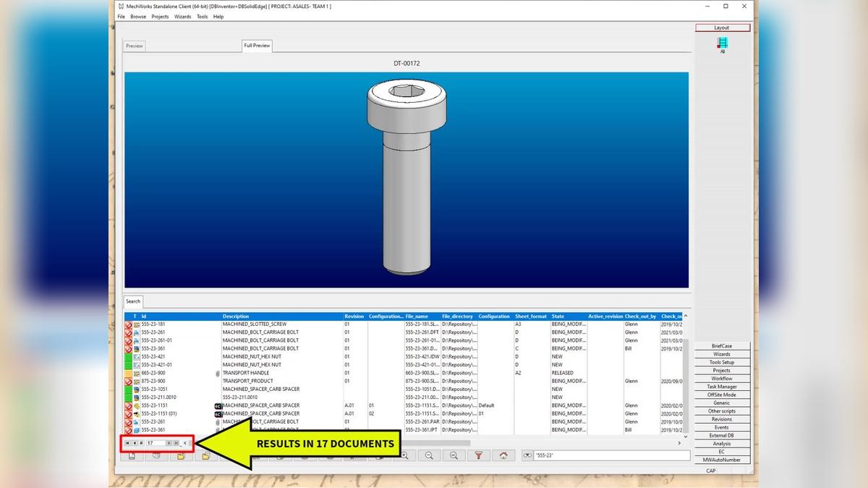Open Other scripts panel
This screenshot has height=488, width=868.
point(722,411)
